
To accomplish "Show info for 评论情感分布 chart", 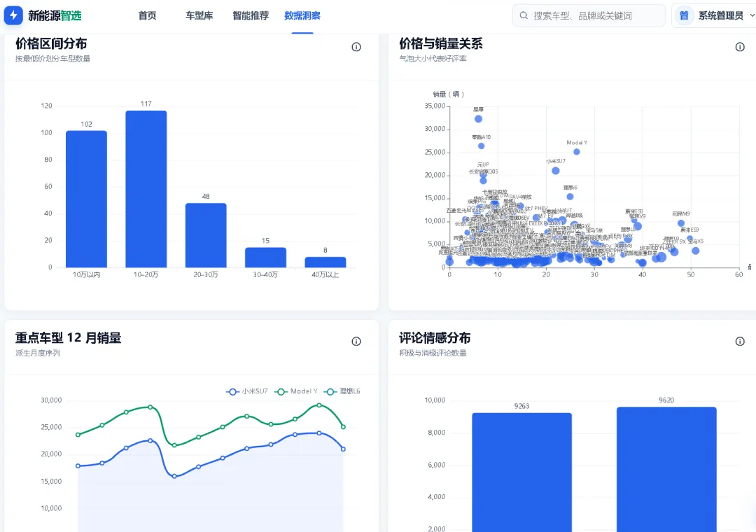I will [740, 342].
